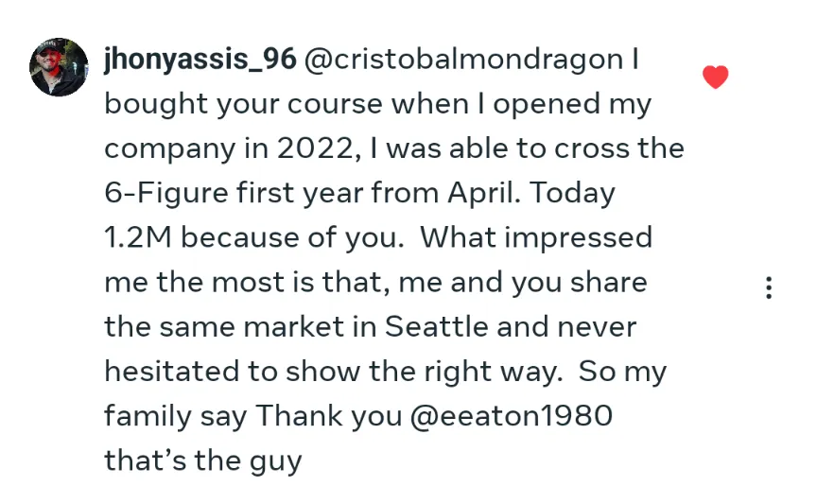Click the words "Thank you" in the comment
This screenshot has height=504, width=817.
pos(329,416)
